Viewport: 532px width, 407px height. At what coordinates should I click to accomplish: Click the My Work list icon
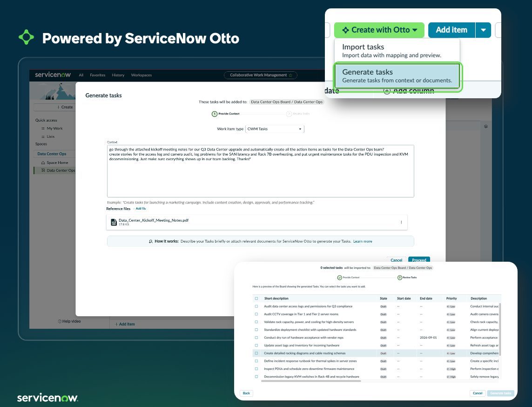pos(43,129)
